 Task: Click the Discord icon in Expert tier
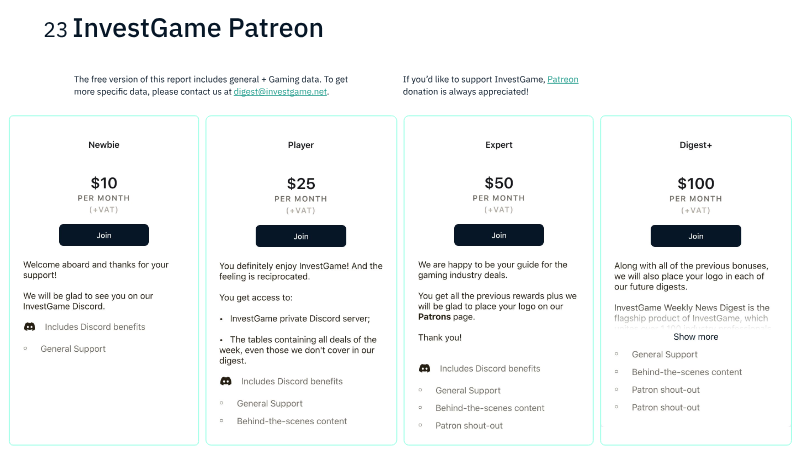click(x=424, y=368)
